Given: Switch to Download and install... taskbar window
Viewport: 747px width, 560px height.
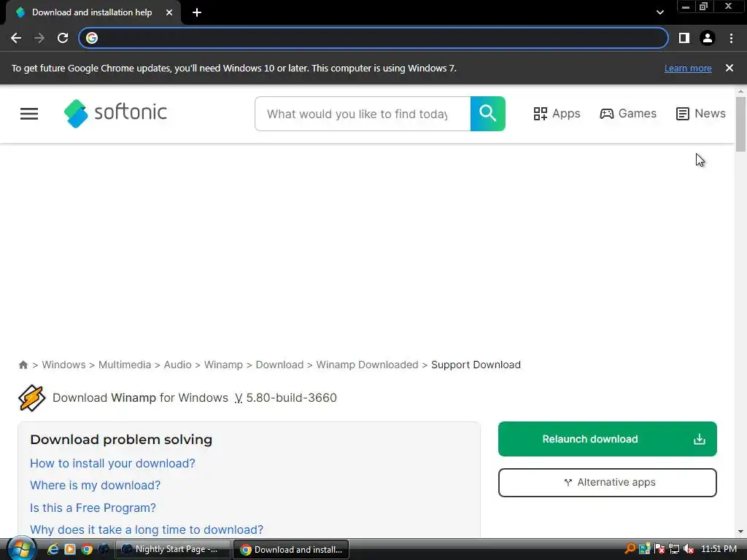Looking at the screenshot, I should pyautogui.click(x=292, y=549).
